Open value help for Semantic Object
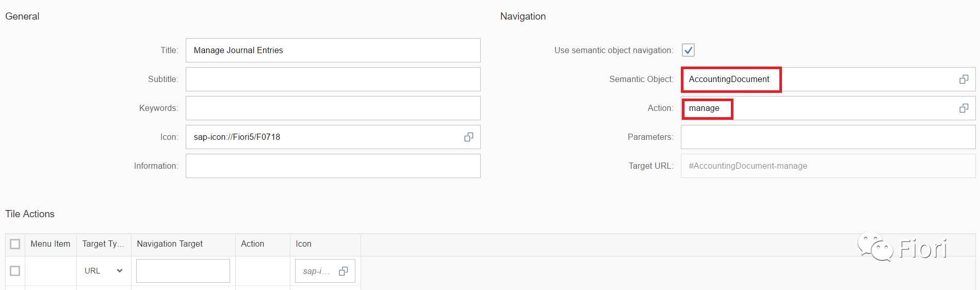 tap(963, 79)
